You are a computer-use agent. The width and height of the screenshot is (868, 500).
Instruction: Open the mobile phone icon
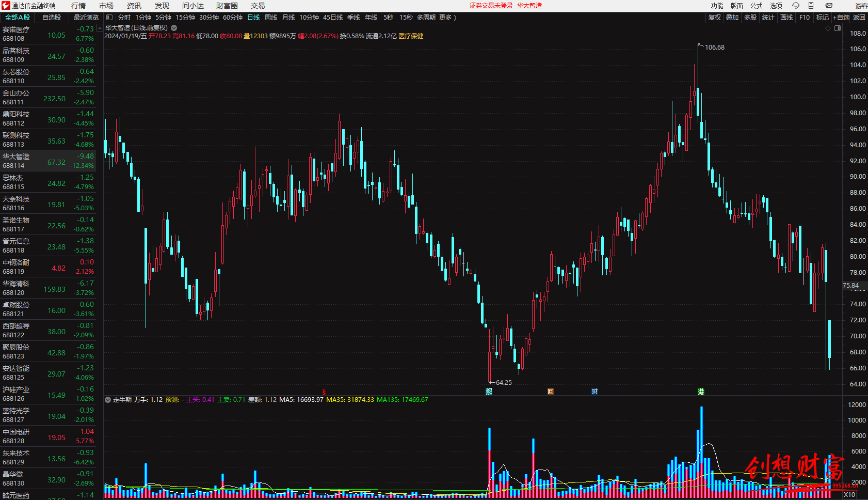pos(811,6)
